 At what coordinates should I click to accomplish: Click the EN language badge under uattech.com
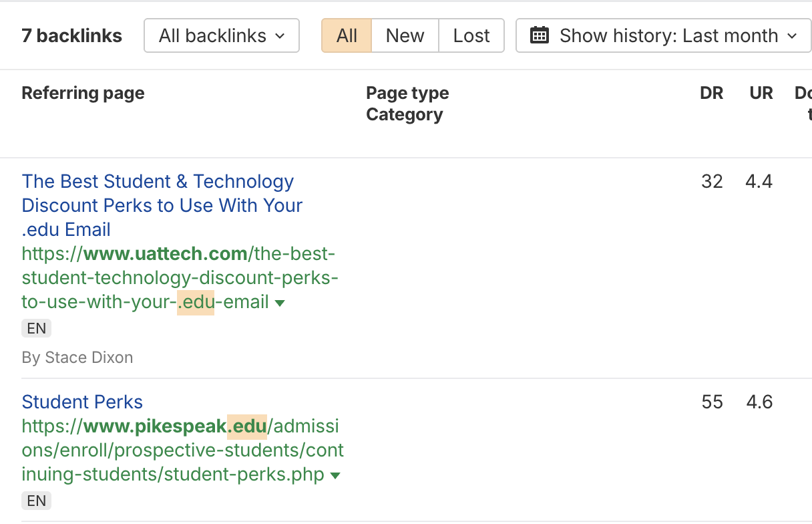37,328
